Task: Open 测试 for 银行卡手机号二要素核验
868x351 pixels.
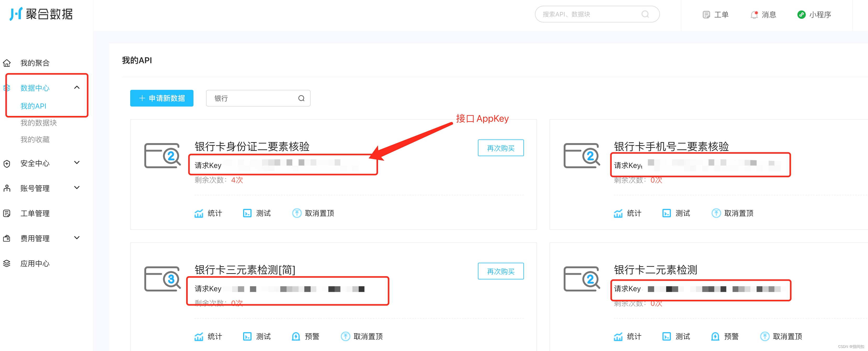Action: coord(676,213)
